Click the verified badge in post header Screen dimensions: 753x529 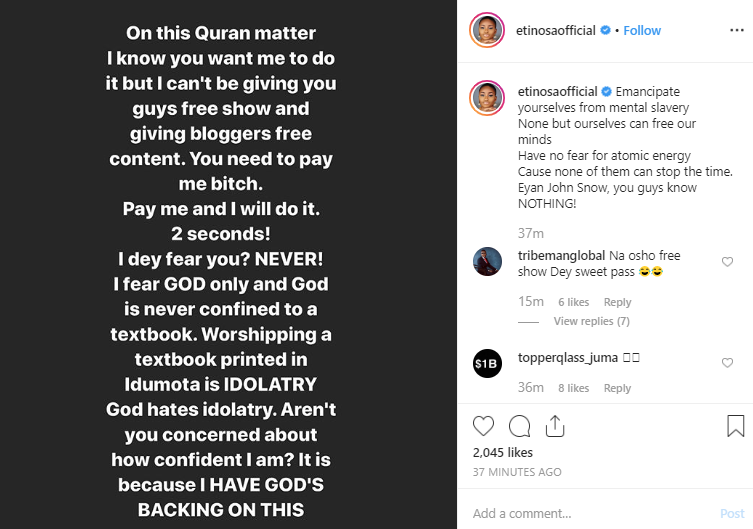click(x=605, y=30)
